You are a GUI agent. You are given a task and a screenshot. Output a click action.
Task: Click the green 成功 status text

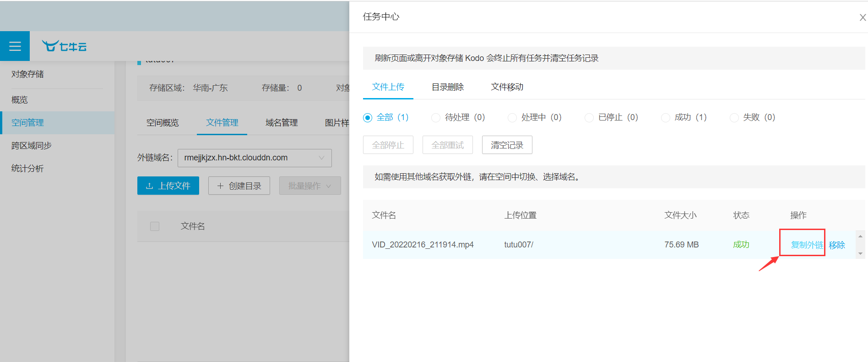pyautogui.click(x=741, y=245)
